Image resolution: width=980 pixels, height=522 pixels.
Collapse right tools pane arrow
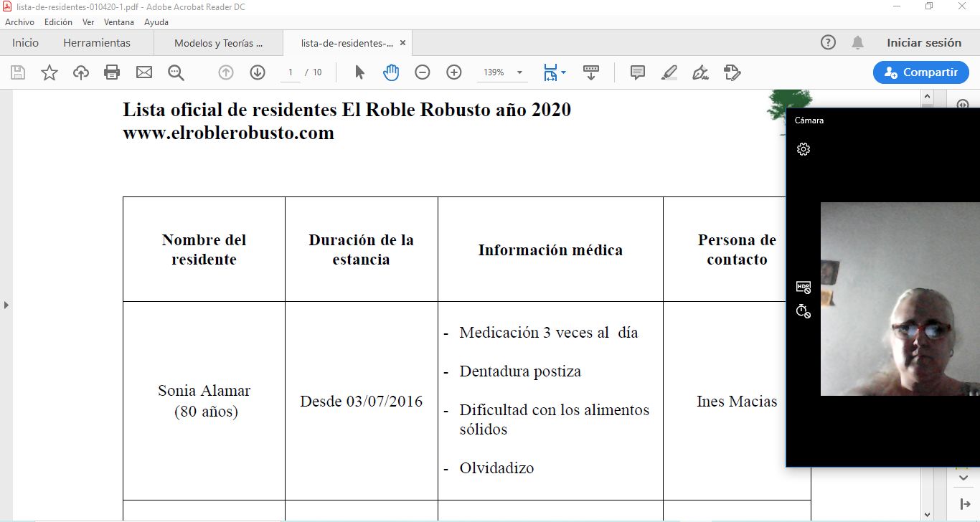click(965, 504)
